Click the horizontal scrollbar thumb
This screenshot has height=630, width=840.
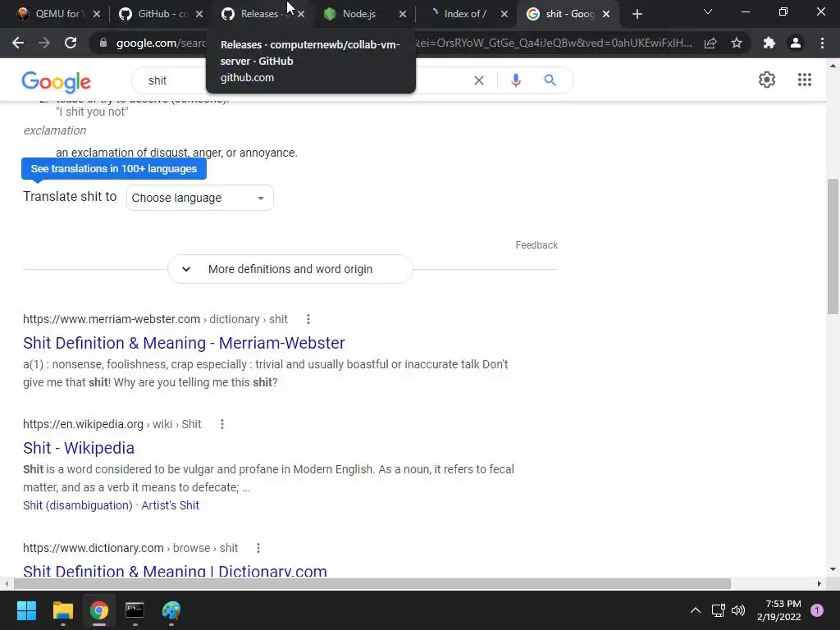click(x=372, y=583)
